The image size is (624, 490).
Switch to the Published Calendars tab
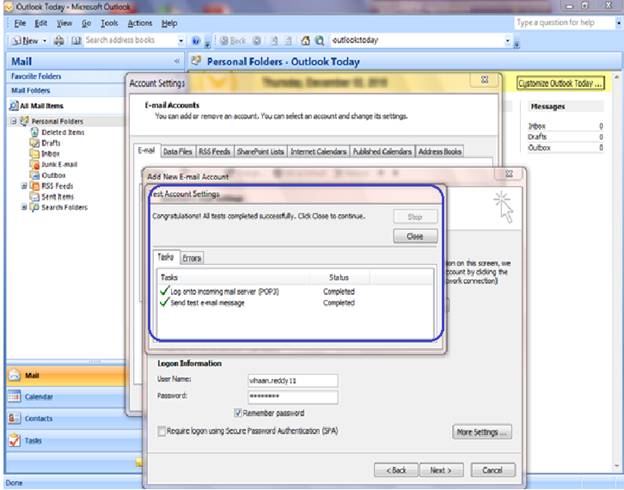pos(382,152)
